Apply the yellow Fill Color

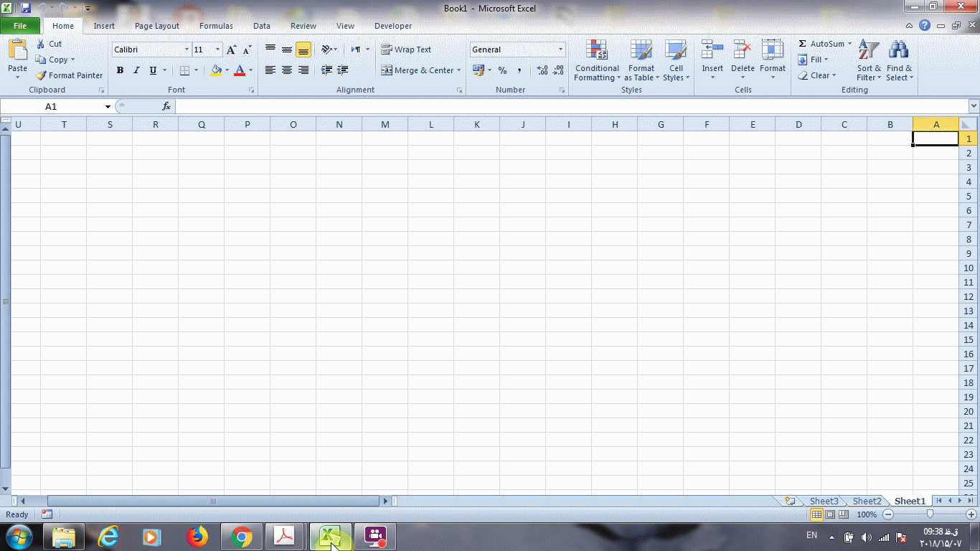[216, 70]
